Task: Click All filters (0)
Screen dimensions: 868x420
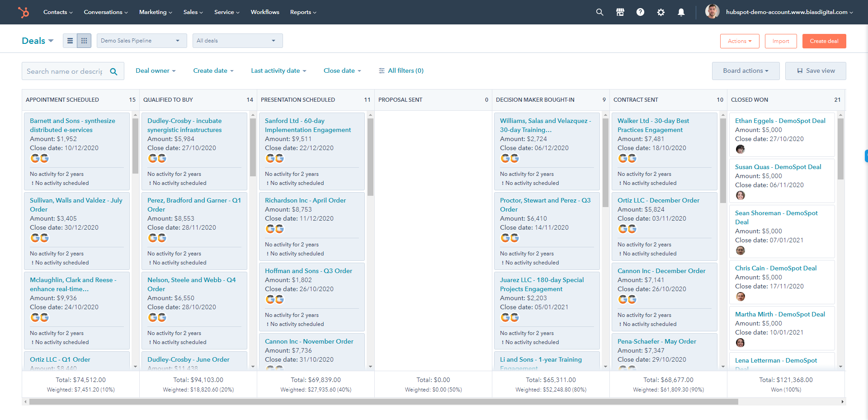Action: tap(401, 71)
